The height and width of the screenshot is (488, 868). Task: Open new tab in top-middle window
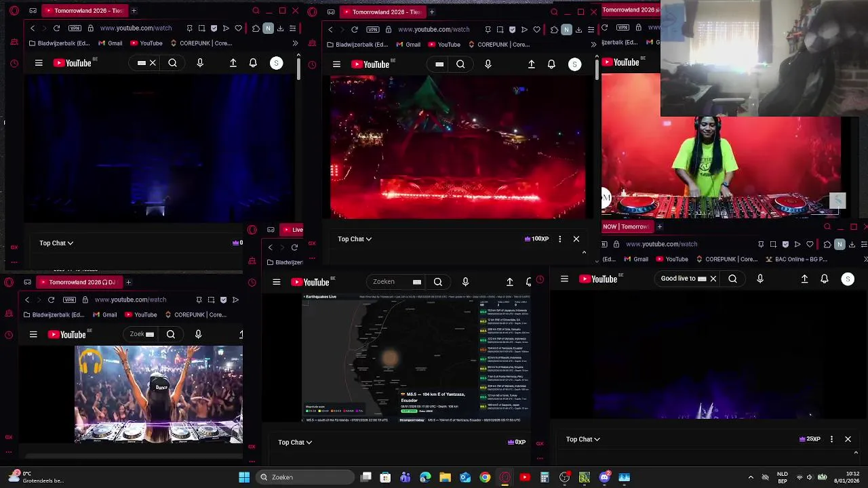pos(431,12)
